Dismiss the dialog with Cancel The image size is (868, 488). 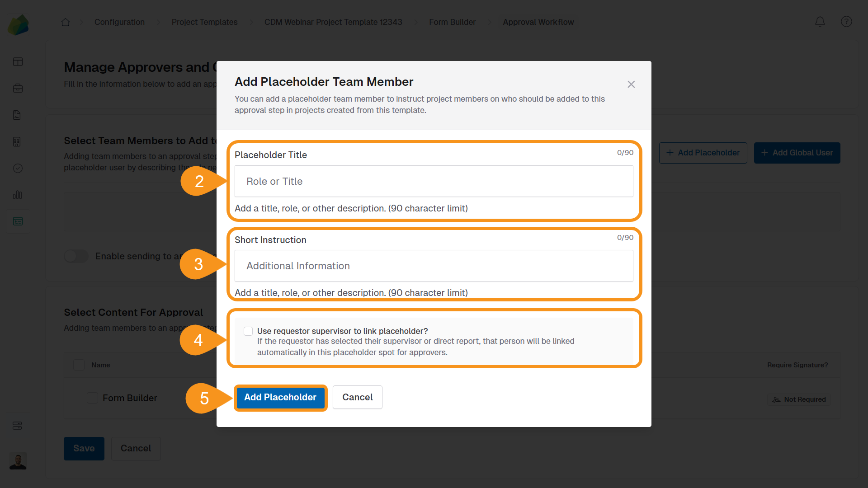pyautogui.click(x=357, y=397)
